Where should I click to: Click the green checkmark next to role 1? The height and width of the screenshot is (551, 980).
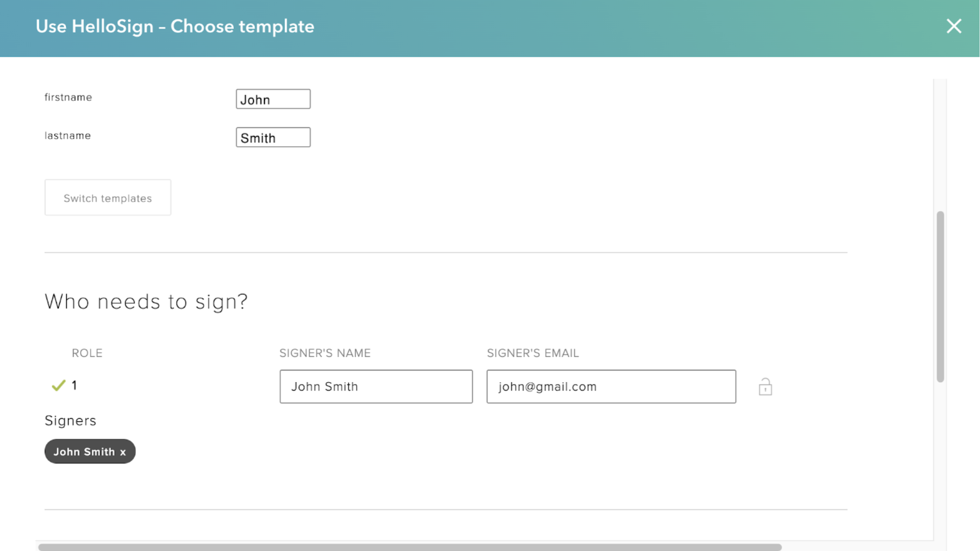click(59, 385)
